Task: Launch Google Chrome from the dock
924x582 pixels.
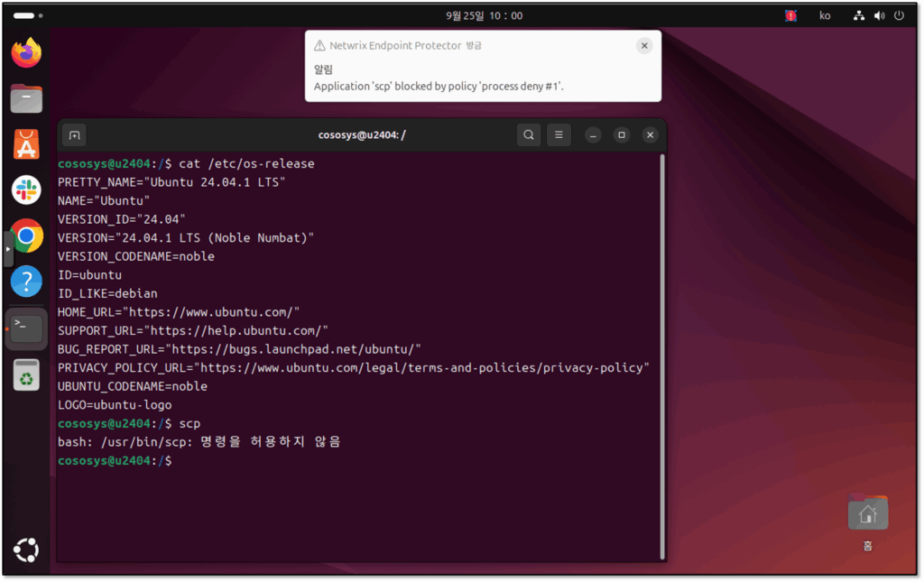Action: pos(26,236)
